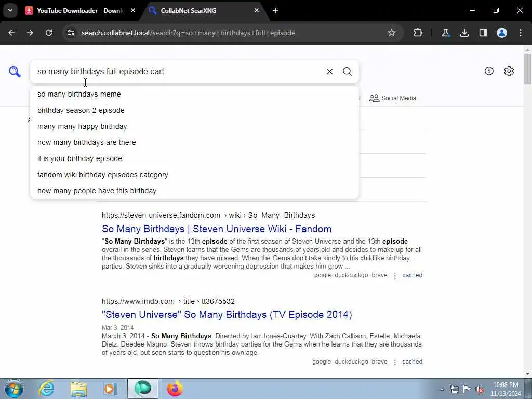Screen dimensions: 532x399
Task: Click the SearXNG magnifier logo
Action: [x=15, y=72]
